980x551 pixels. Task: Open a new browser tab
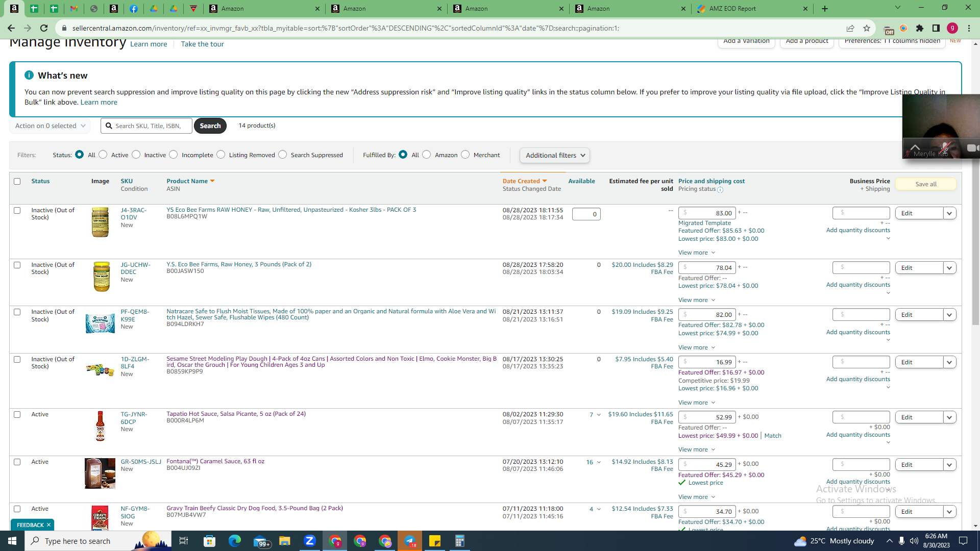pos(825,9)
